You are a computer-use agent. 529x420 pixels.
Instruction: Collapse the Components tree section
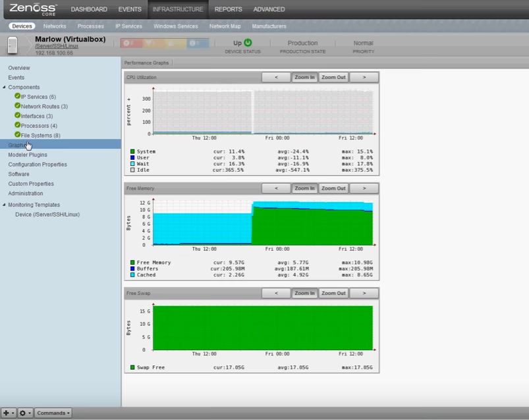point(4,87)
